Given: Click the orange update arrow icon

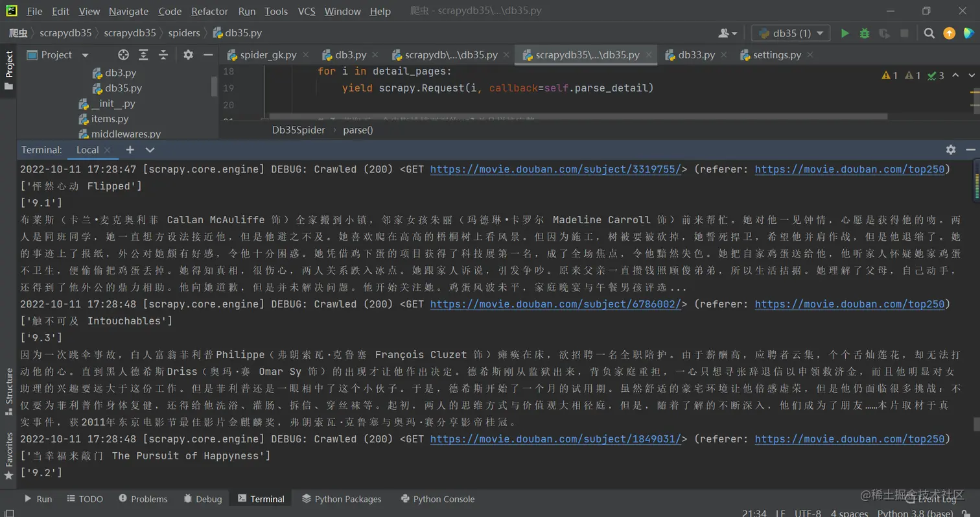Looking at the screenshot, I should 949,33.
